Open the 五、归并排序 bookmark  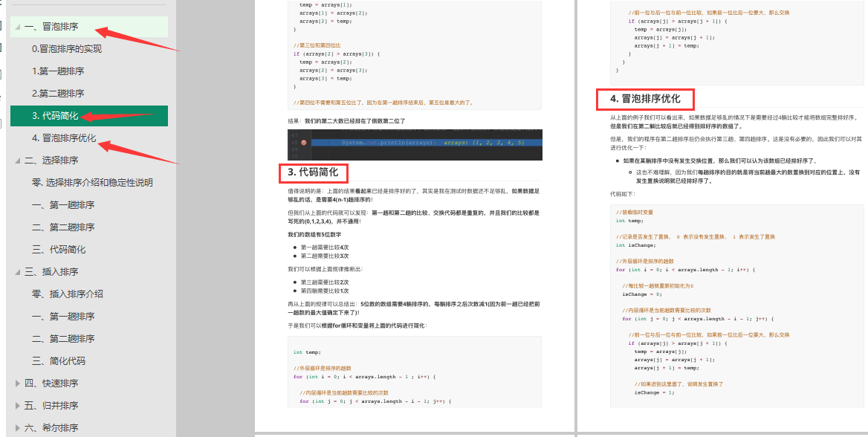[x=51, y=406]
